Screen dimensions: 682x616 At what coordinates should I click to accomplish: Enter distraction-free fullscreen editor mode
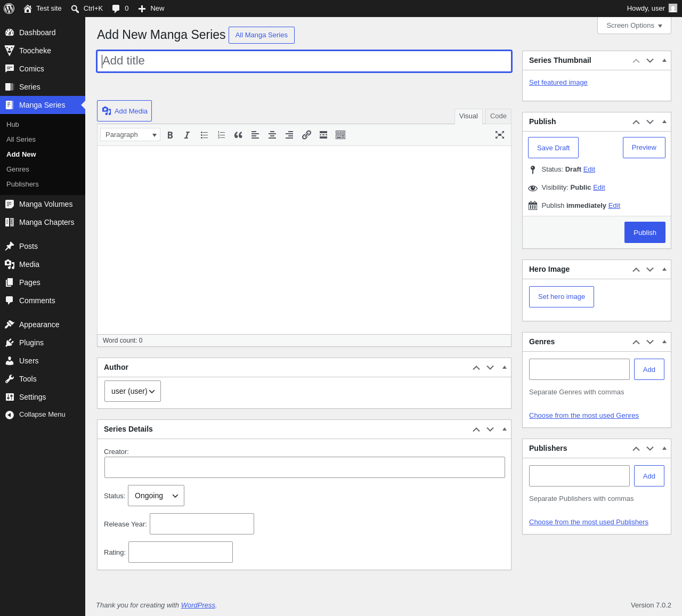pos(500,135)
